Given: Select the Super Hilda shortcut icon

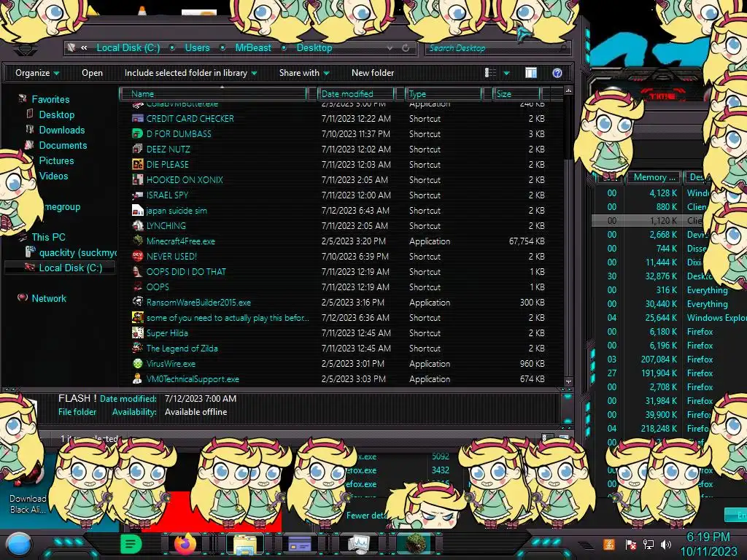Looking at the screenshot, I should click(x=138, y=332).
